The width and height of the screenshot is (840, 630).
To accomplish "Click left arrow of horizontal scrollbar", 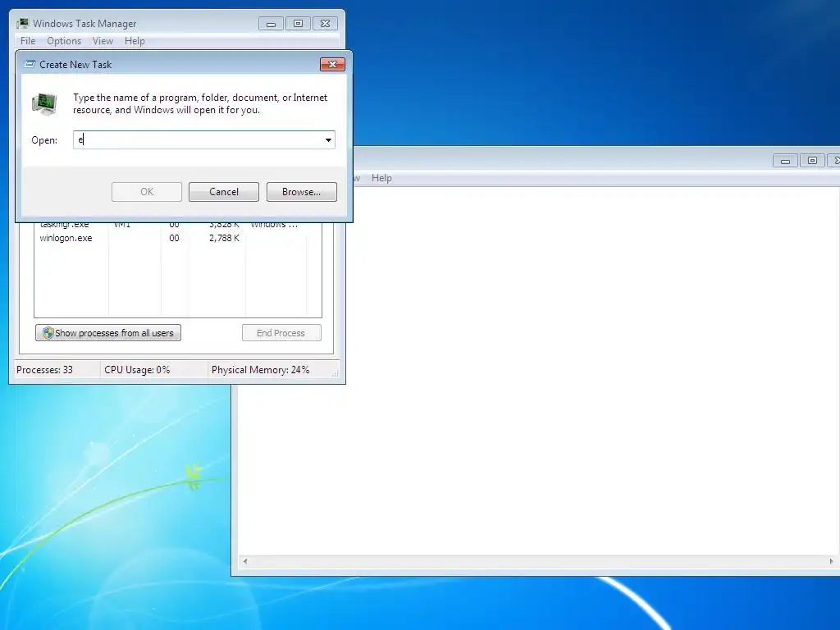I will coord(245,561).
